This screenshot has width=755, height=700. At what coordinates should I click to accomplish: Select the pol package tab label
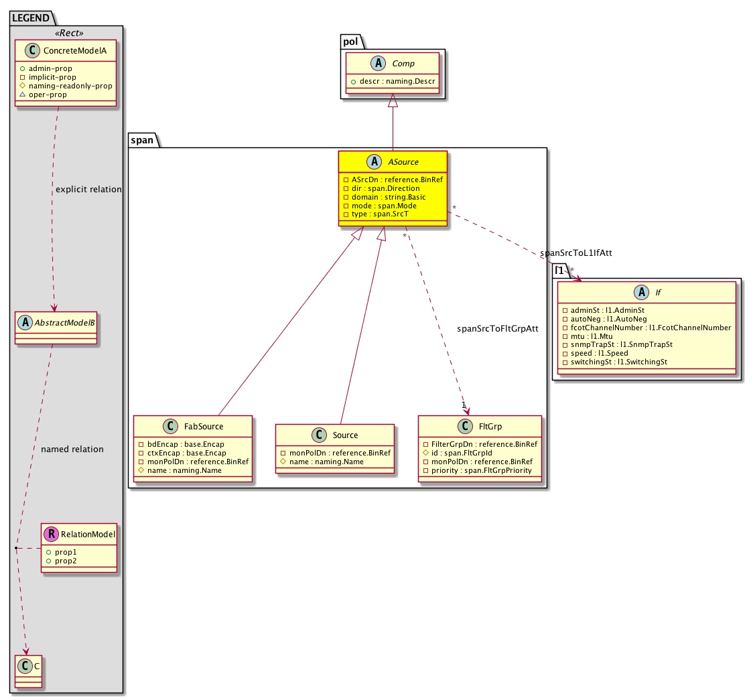352,42
